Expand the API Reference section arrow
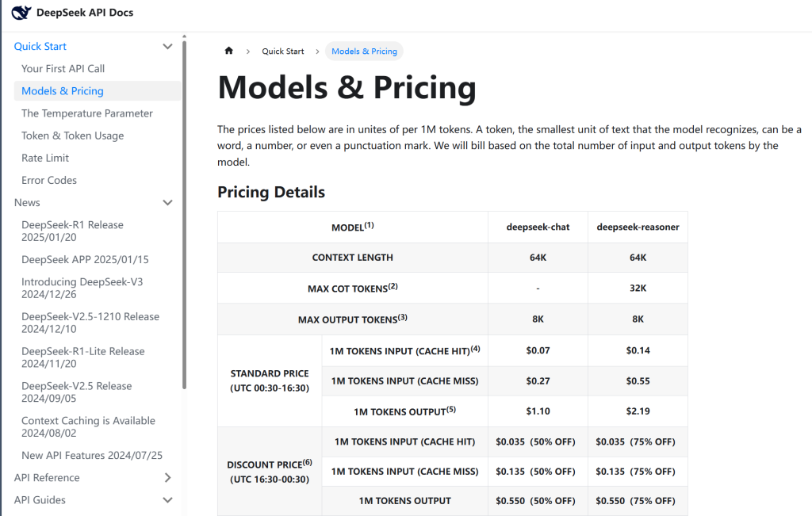This screenshot has height=516, width=812. [167, 478]
